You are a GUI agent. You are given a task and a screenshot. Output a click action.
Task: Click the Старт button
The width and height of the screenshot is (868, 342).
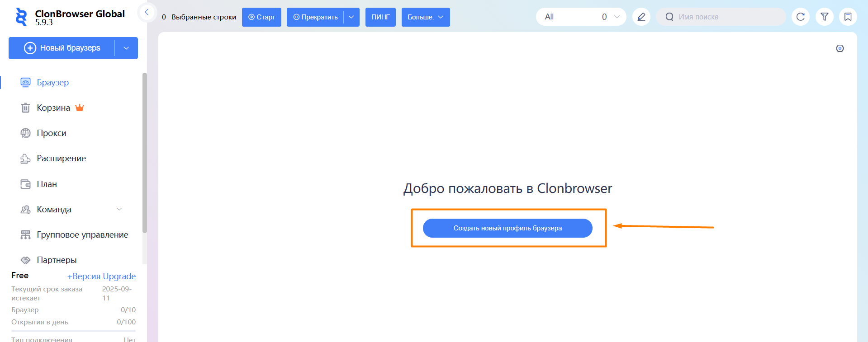click(x=261, y=17)
